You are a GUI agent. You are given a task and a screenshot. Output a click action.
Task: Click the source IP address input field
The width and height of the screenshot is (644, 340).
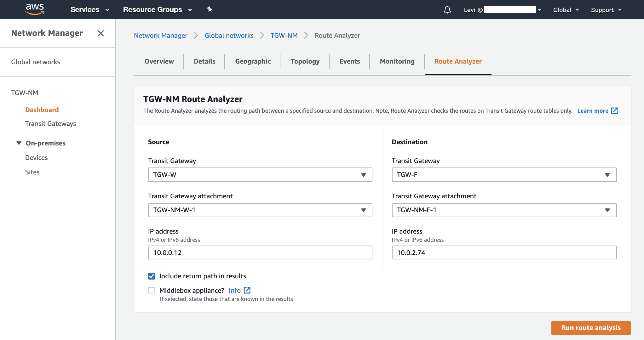click(x=260, y=252)
